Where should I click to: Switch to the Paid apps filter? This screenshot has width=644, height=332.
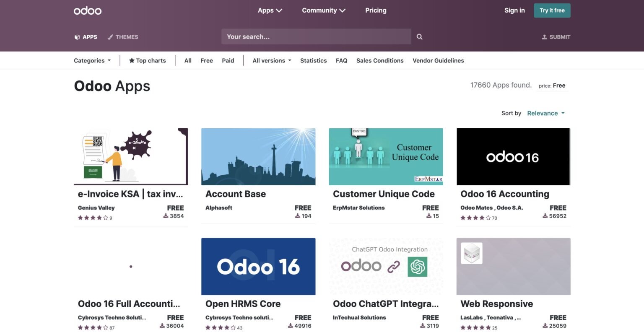pos(228,60)
